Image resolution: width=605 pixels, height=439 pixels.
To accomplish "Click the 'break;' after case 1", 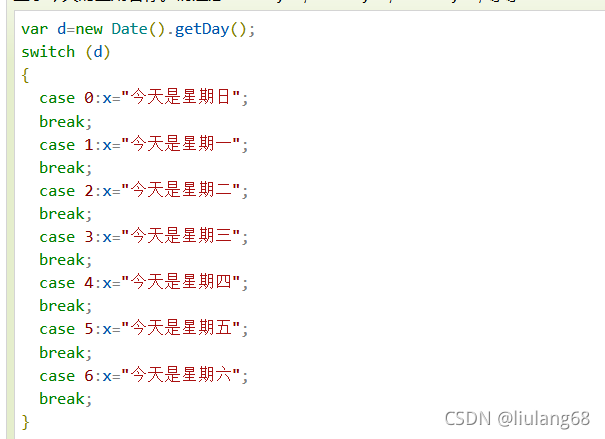I will [x=66, y=167].
